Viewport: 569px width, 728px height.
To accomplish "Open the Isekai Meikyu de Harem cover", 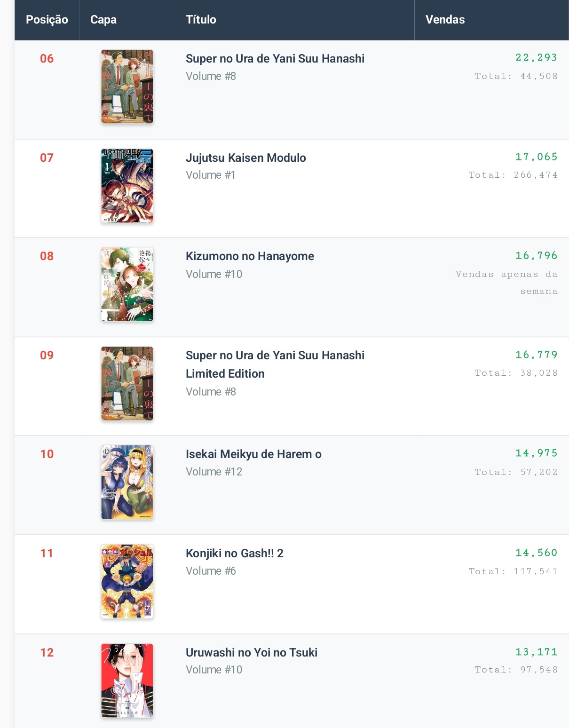I will [x=127, y=482].
